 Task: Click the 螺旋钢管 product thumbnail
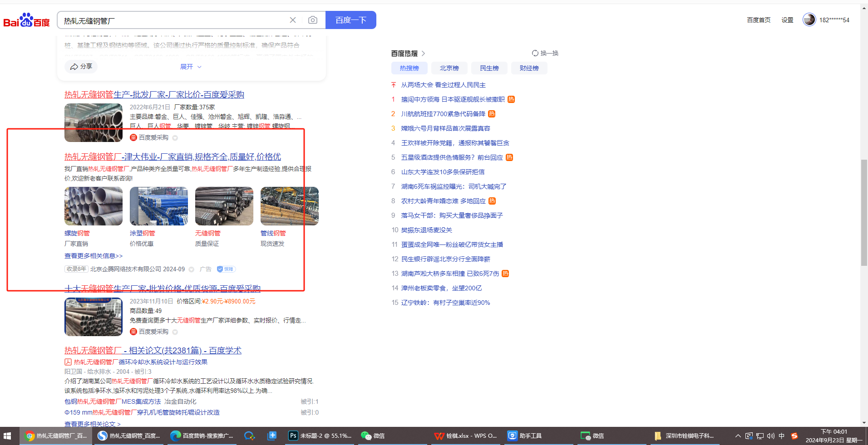(94, 206)
